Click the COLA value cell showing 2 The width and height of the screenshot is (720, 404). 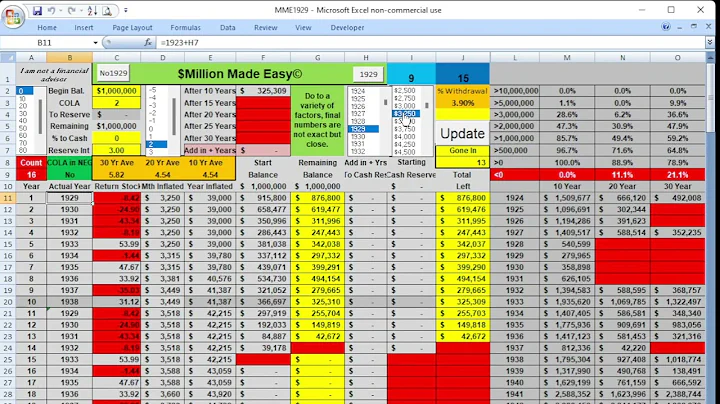[116, 103]
